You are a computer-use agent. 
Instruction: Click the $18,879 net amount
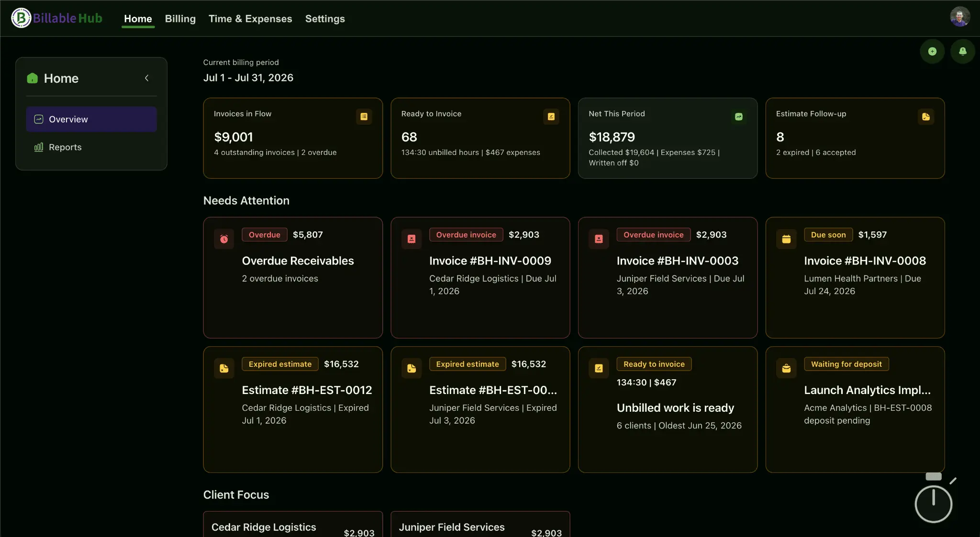click(x=612, y=137)
